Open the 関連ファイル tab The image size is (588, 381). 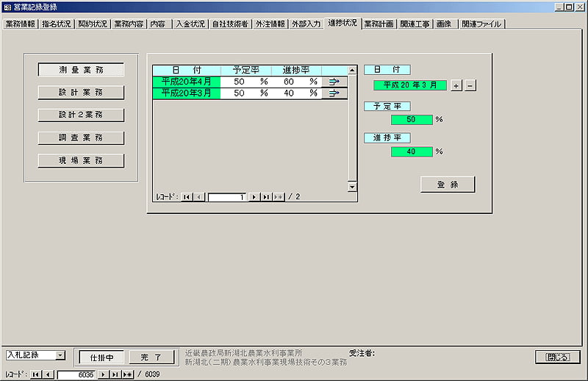pos(481,24)
